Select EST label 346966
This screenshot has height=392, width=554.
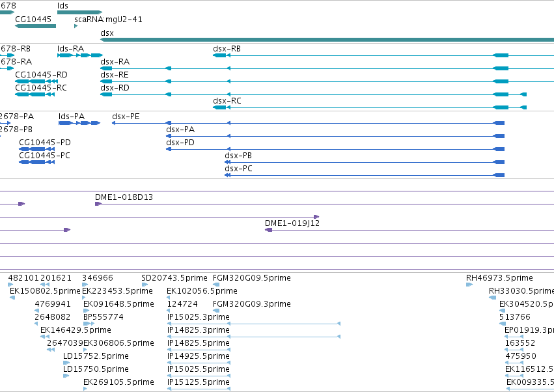coord(98,278)
